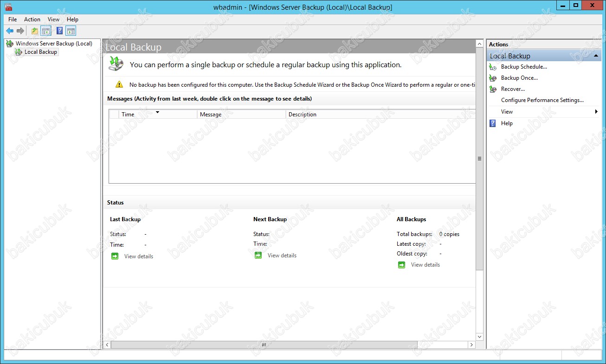Click the Messages activity header text
The height and width of the screenshot is (364, 606).
(209, 99)
